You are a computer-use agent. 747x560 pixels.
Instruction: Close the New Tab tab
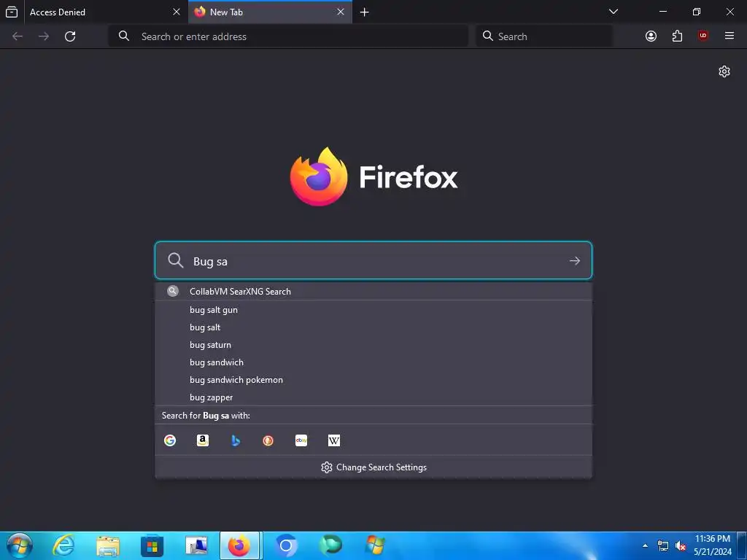coord(341,12)
